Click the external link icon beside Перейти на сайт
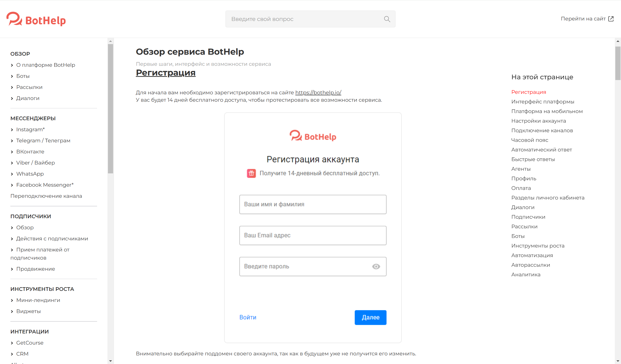 (611, 19)
